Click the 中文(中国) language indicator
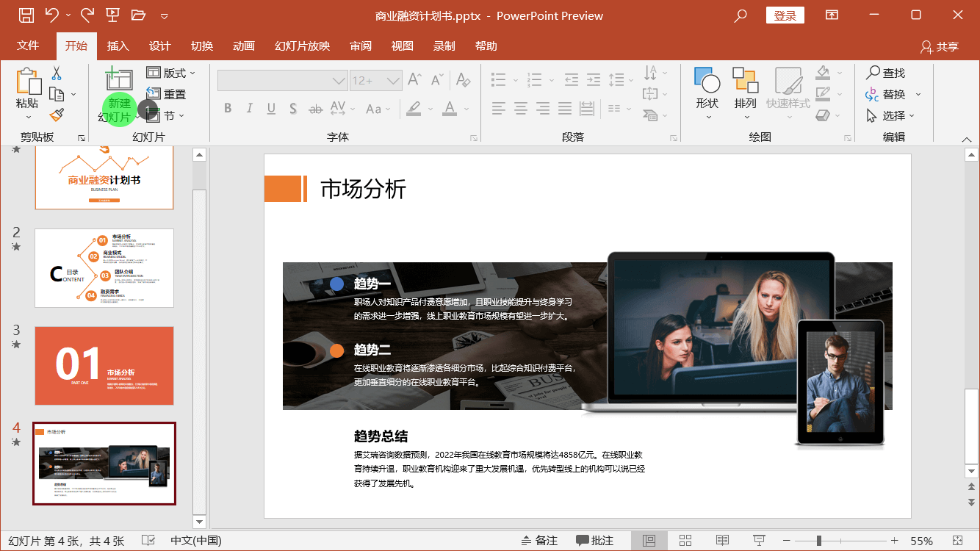The width and height of the screenshot is (980, 551). [x=196, y=541]
